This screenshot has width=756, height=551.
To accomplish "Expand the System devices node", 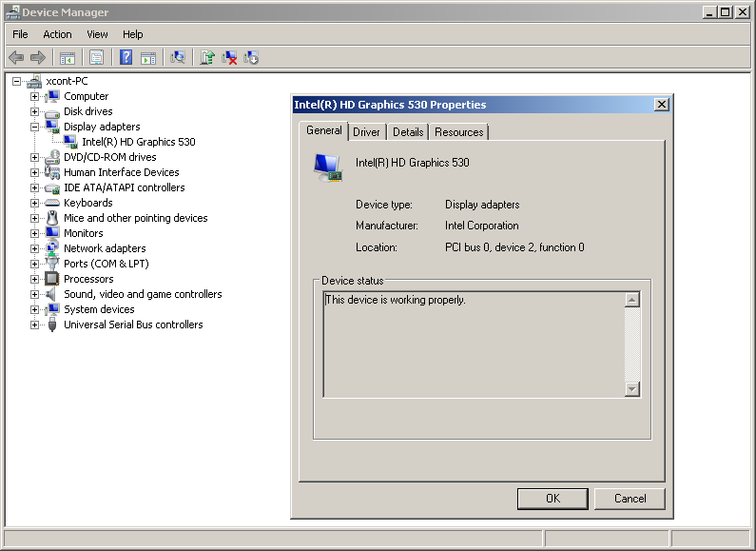I will pyautogui.click(x=35, y=309).
